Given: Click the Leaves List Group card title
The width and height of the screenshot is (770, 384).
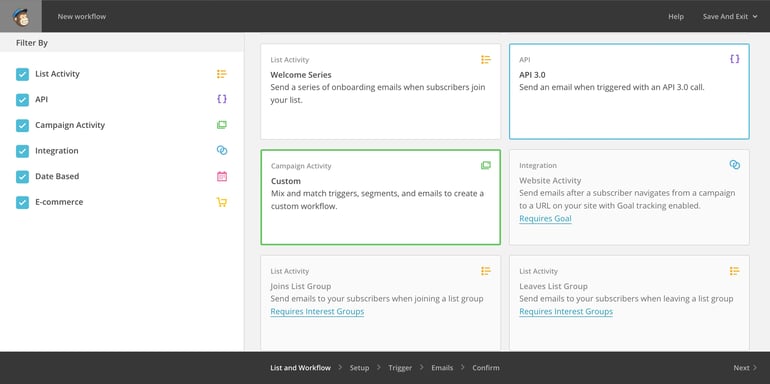Looking at the screenshot, I should click(553, 286).
